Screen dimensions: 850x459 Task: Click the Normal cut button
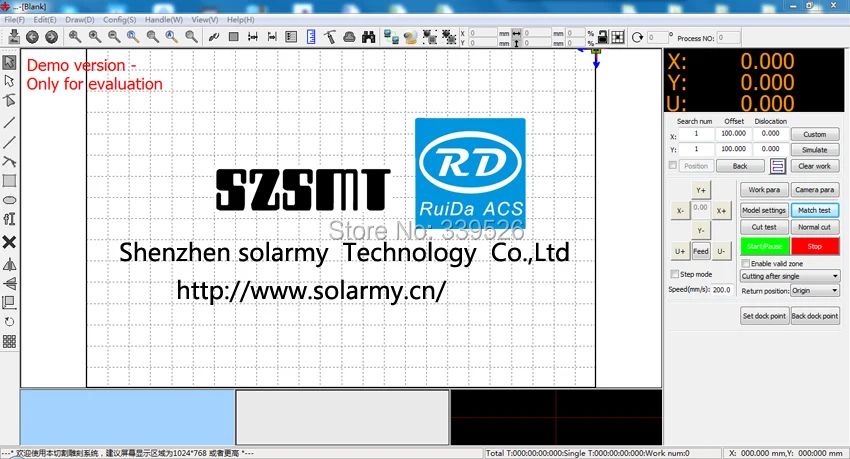click(x=815, y=227)
